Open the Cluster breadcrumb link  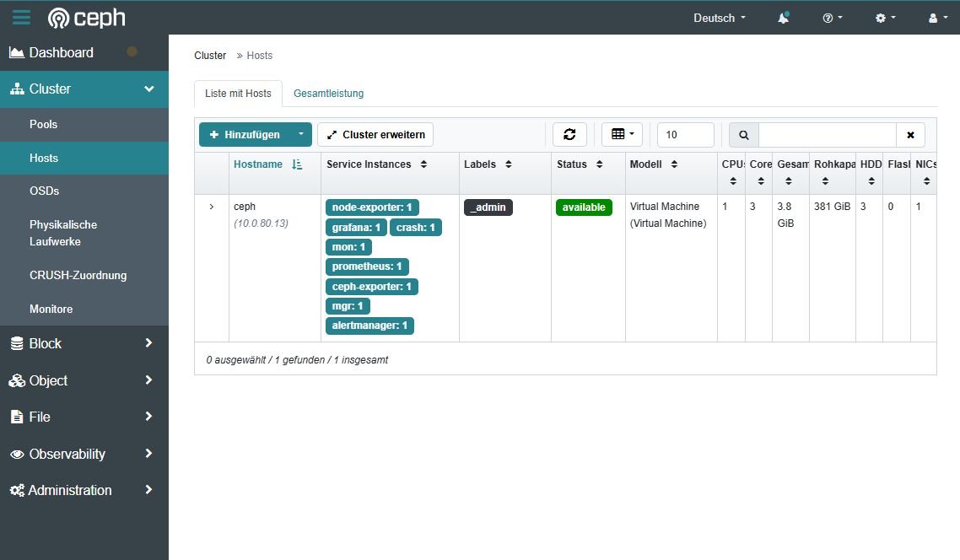210,56
